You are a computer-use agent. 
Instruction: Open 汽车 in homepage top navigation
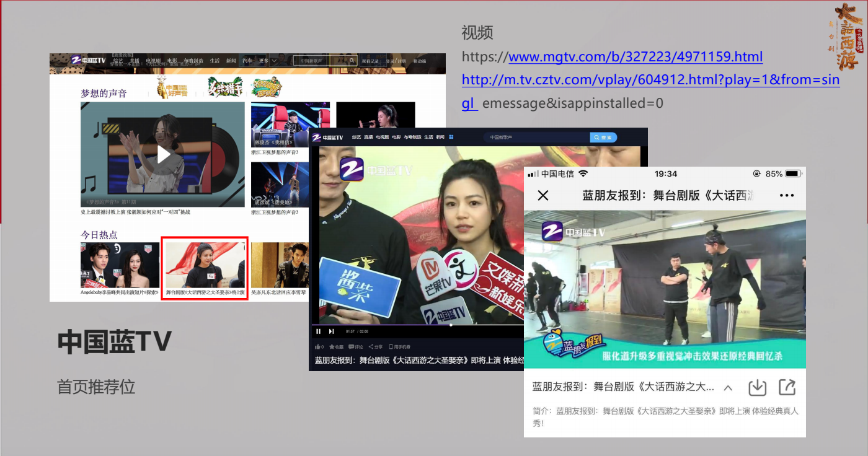pos(247,61)
